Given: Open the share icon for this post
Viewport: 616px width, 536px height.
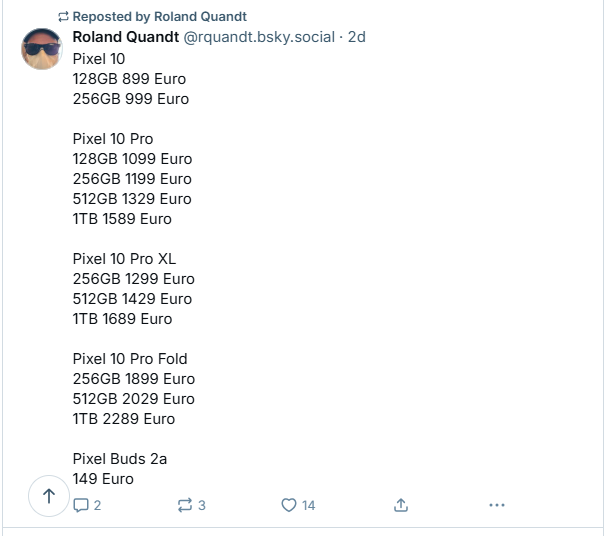Looking at the screenshot, I should (401, 505).
